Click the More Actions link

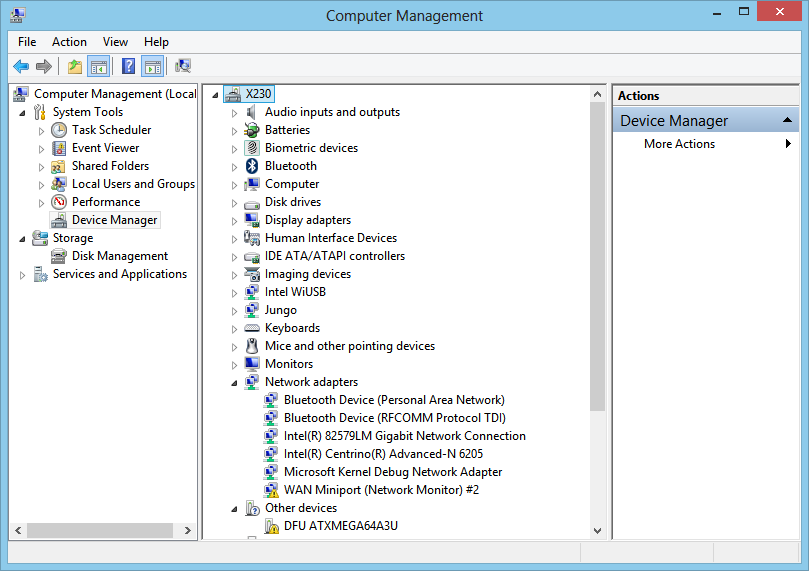[x=679, y=144]
